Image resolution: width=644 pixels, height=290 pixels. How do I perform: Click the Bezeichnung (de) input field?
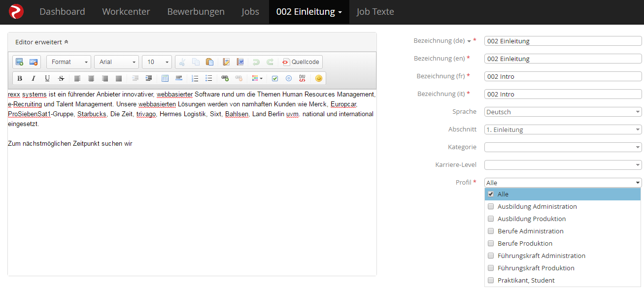(563, 41)
